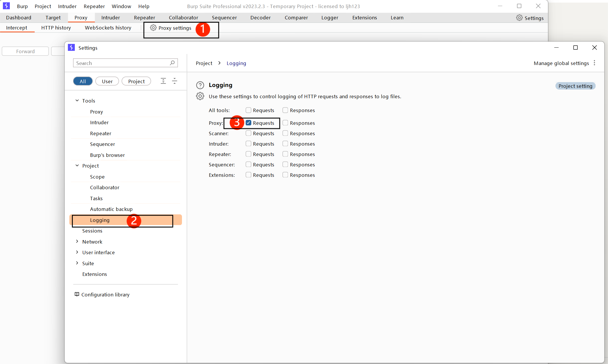Enable Sequencer Requests logging
Viewport: 608px width, 364px height.
click(248, 164)
